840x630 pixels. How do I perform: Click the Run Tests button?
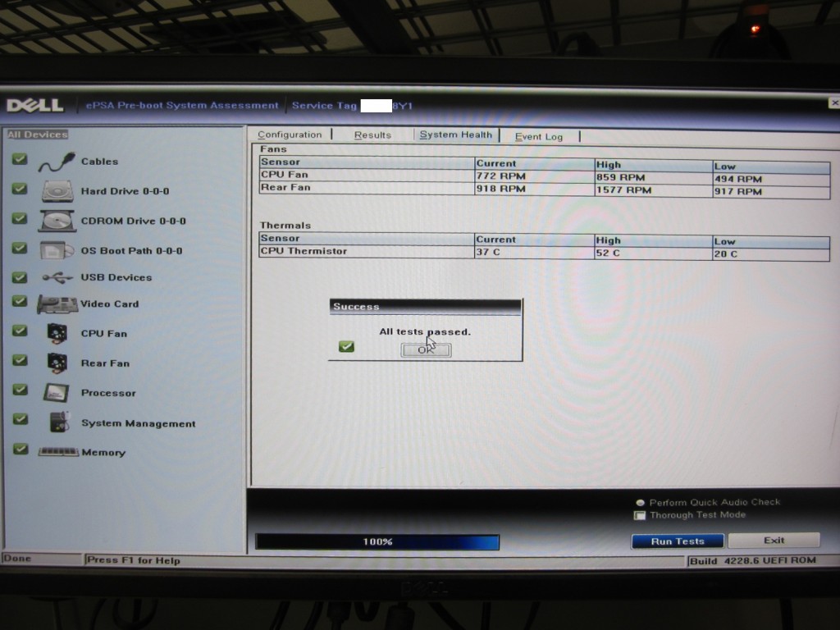pyautogui.click(x=678, y=541)
